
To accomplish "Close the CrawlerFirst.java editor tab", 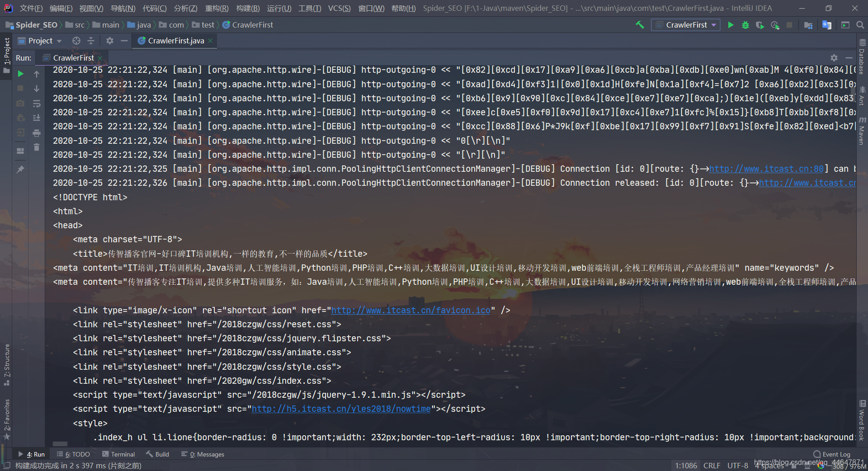I will (x=210, y=41).
